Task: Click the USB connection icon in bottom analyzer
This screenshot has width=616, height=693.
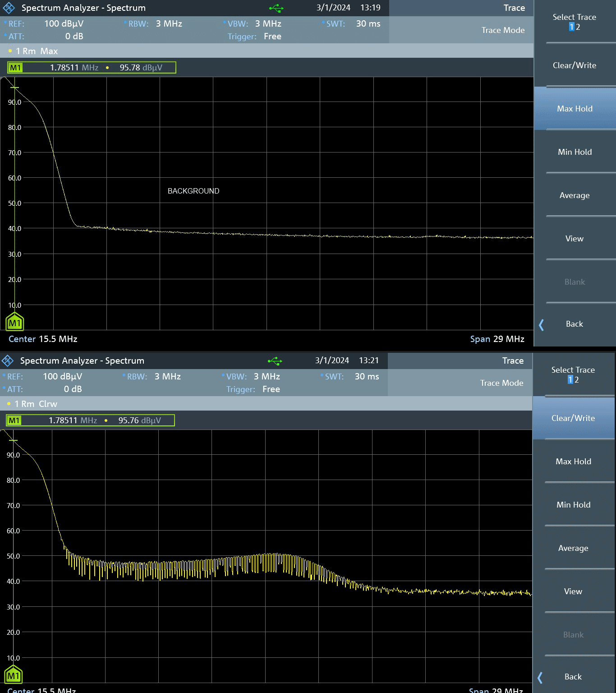Action: tap(275, 361)
